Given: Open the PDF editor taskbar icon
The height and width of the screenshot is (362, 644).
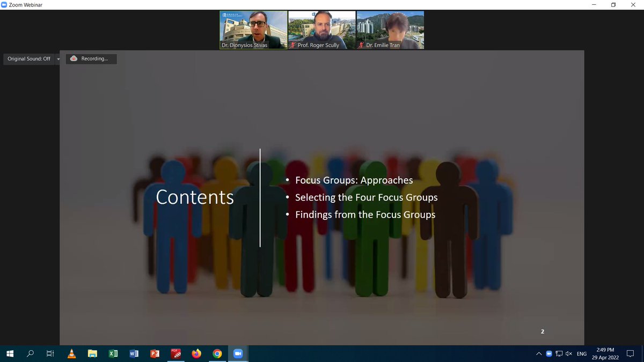Looking at the screenshot, I should 175,353.
